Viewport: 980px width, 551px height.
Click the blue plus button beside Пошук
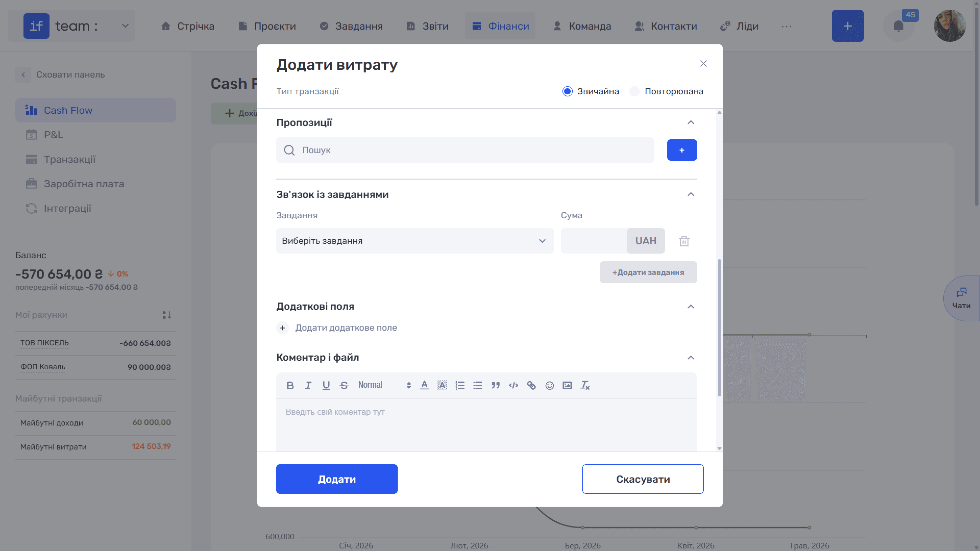[x=682, y=150]
